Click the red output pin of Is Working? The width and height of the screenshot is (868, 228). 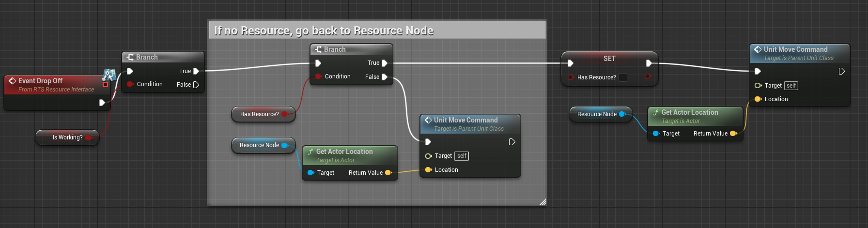(x=88, y=137)
